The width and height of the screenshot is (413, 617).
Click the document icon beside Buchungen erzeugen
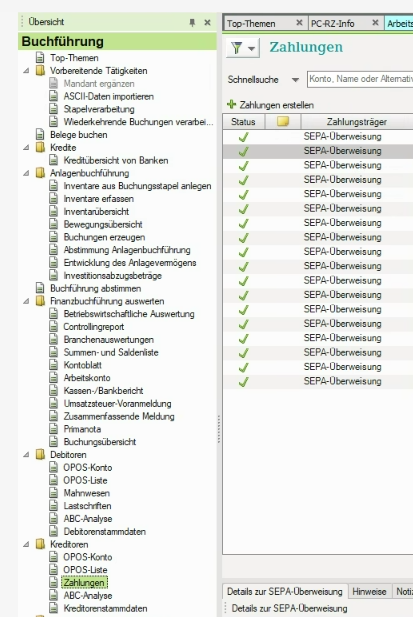[53, 237]
